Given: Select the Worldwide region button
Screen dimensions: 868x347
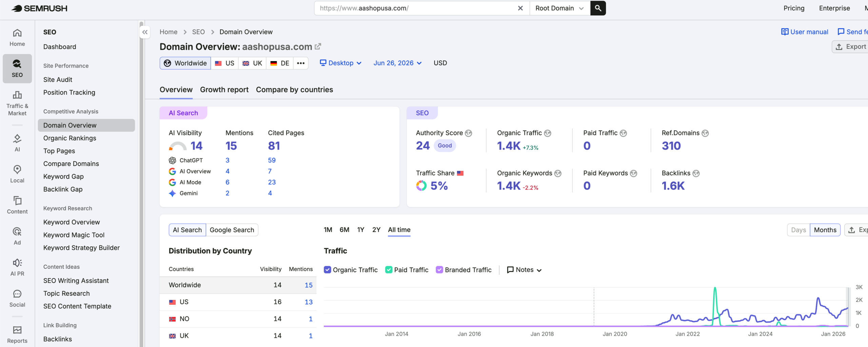Looking at the screenshot, I should coord(185,63).
